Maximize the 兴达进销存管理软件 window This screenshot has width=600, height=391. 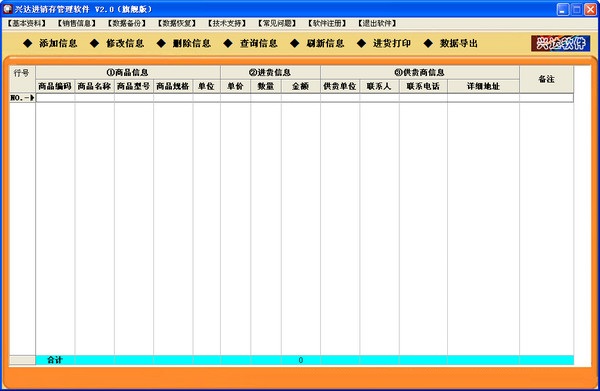tap(577, 9)
